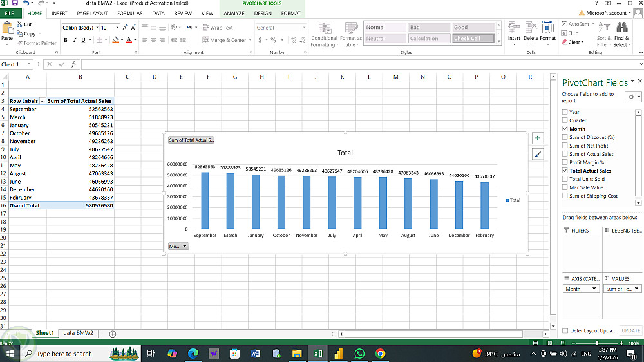Uncheck the Month field checkbox
Screen dimensions: 644x362
565,129
